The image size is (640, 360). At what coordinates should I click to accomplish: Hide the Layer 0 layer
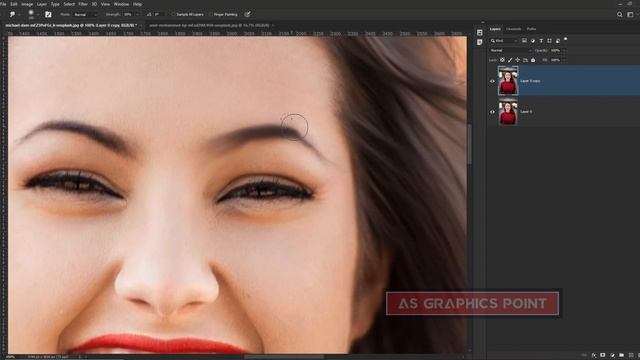click(492, 112)
